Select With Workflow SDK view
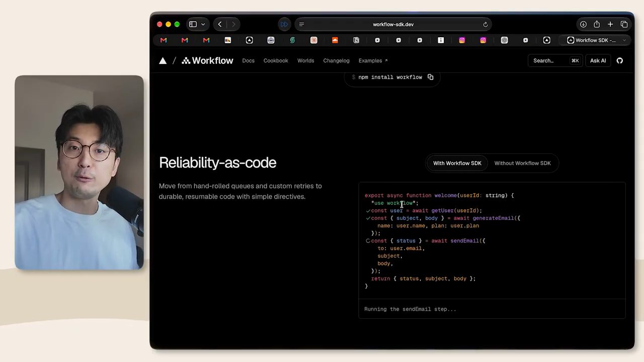Image resolution: width=644 pixels, height=362 pixels. point(457,163)
